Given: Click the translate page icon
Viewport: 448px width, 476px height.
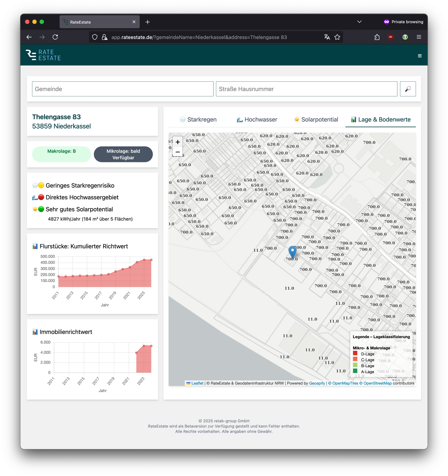Looking at the screenshot, I should point(327,37).
